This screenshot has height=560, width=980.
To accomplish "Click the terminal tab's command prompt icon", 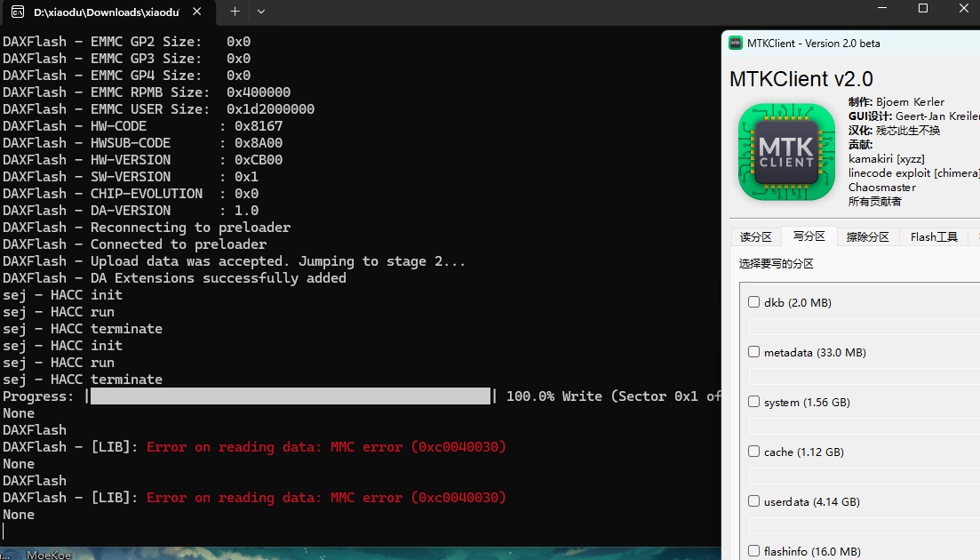I will pyautogui.click(x=18, y=12).
